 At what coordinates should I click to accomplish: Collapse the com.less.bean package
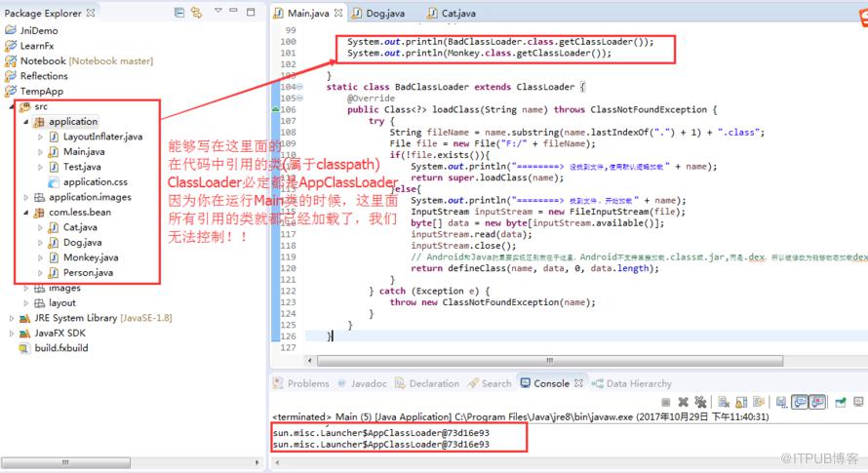(x=26, y=213)
